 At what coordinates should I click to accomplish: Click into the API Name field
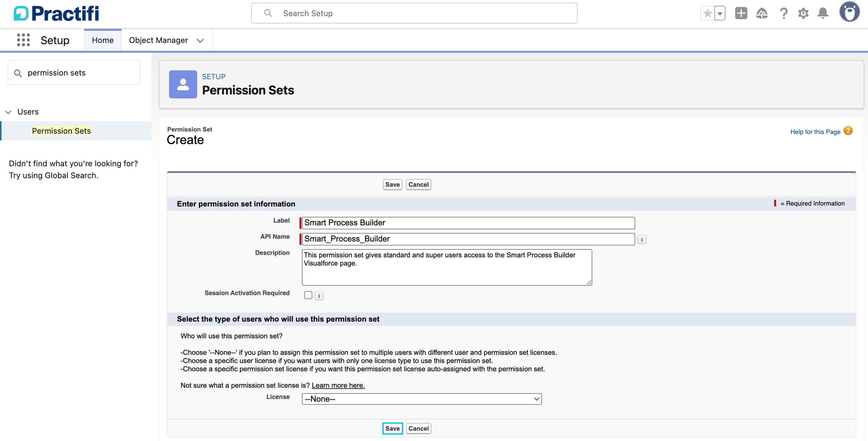[x=468, y=239]
